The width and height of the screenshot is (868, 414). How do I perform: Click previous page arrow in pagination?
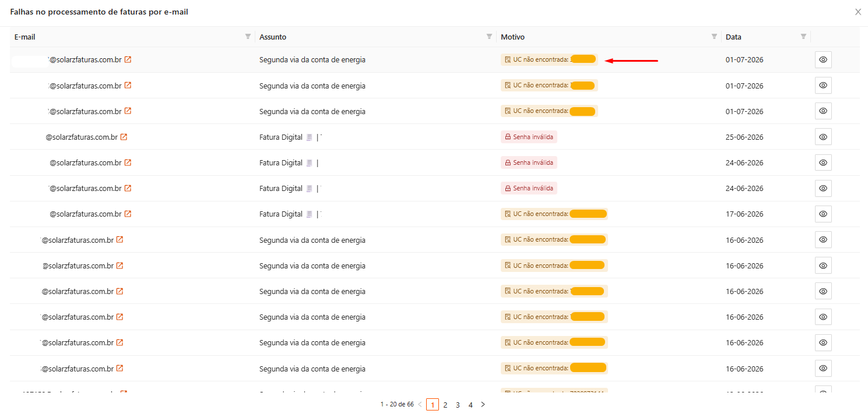(420, 404)
